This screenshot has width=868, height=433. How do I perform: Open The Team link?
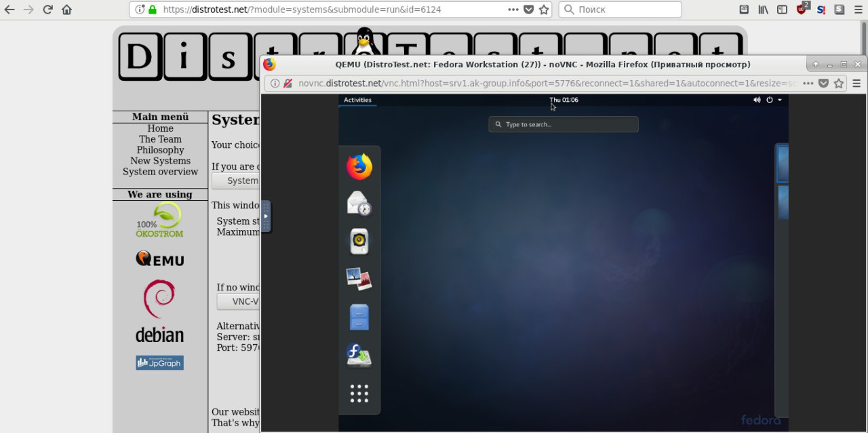[161, 139]
